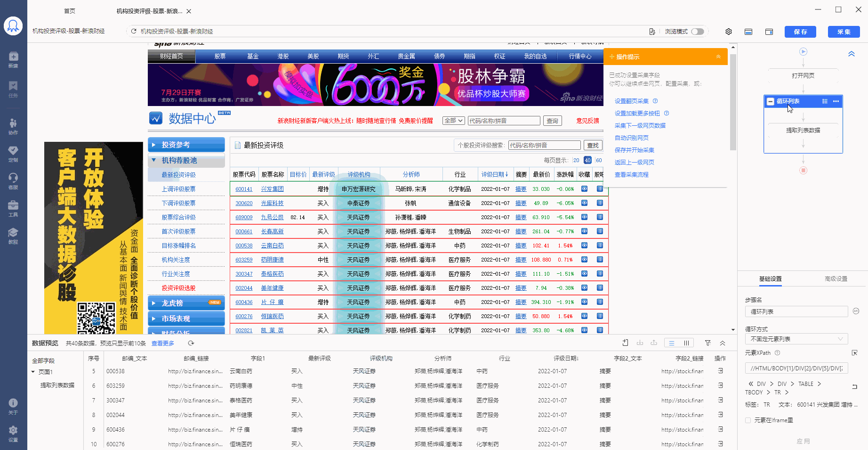This screenshot has width=868, height=450.
Task: Open the 任务 (tasks) sidebar icon
Action: [x=13, y=89]
